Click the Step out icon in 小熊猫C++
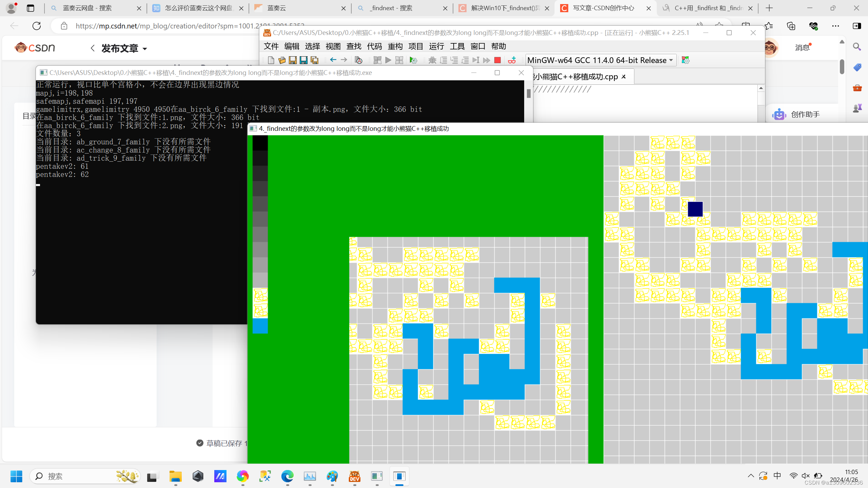This screenshot has height=488, width=868. pos(465,60)
